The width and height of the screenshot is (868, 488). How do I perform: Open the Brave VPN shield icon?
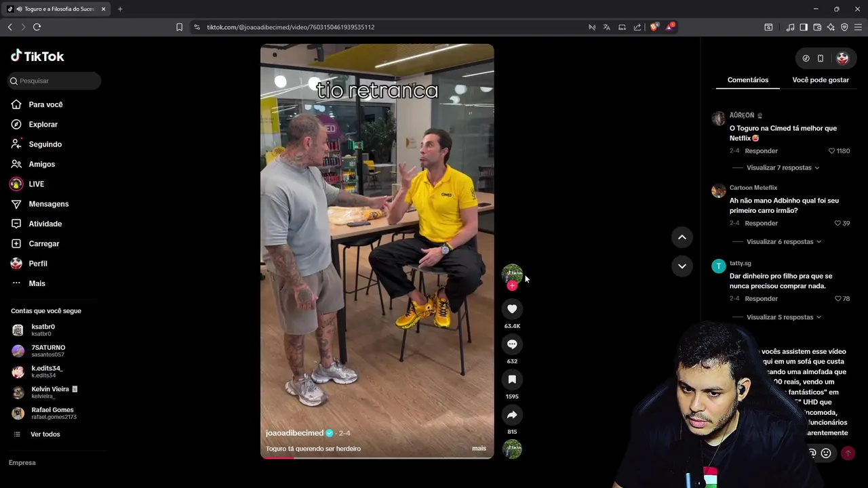point(844,27)
